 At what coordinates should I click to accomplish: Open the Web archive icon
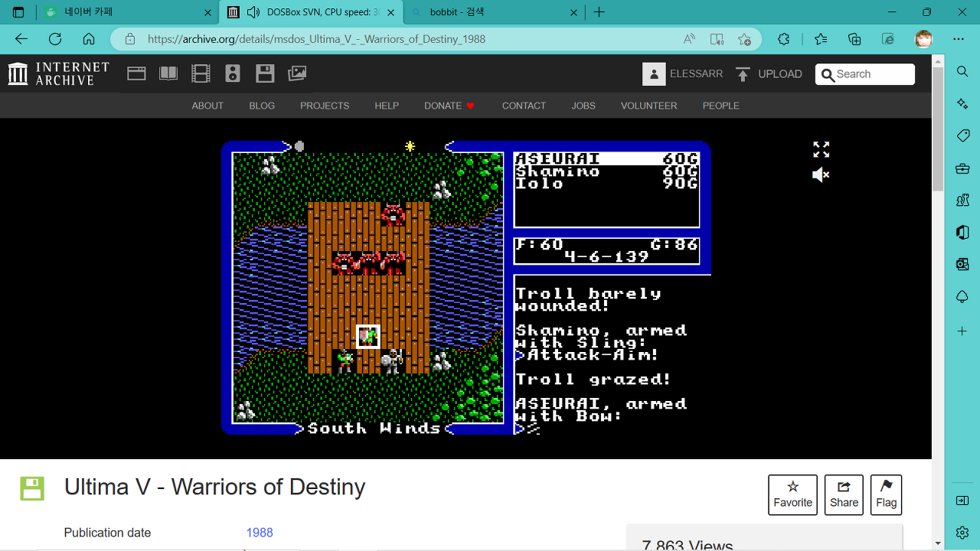click(x=136, y=73)
